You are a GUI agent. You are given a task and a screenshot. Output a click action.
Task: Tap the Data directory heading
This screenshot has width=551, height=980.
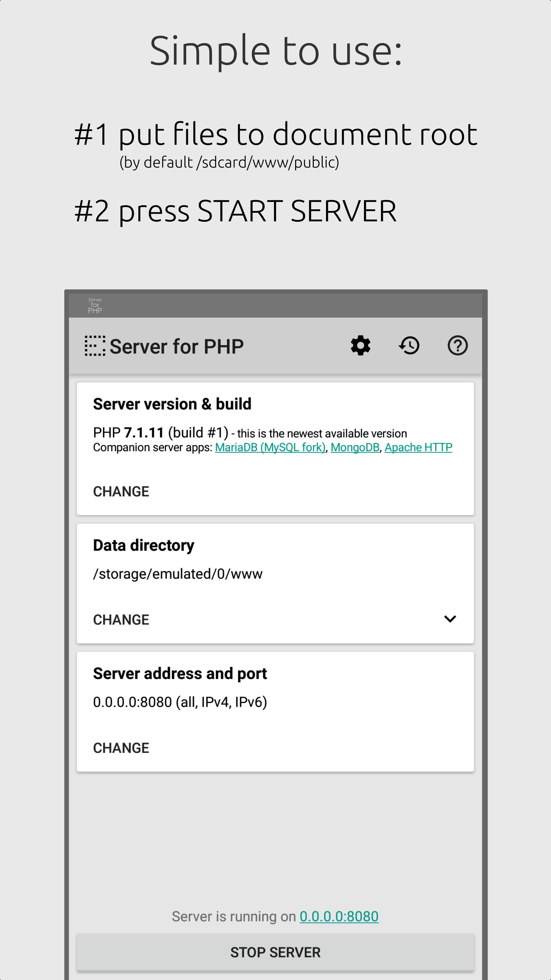point(143,545)
